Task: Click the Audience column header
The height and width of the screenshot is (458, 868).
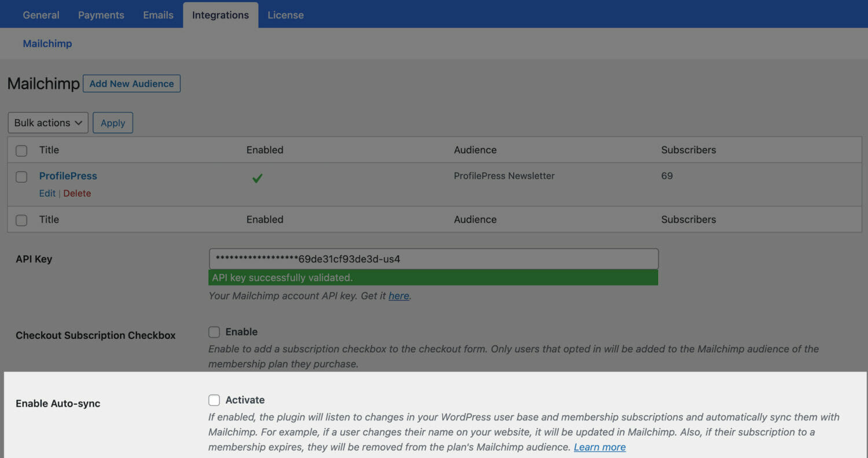Action: coord(475,150)
